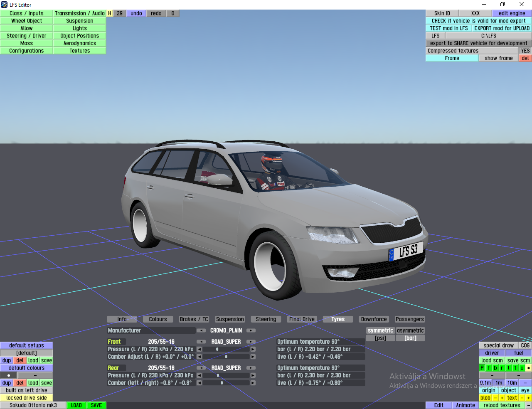Switch pressure units to bar
532x409 pixels.
[x=410, y=338]
